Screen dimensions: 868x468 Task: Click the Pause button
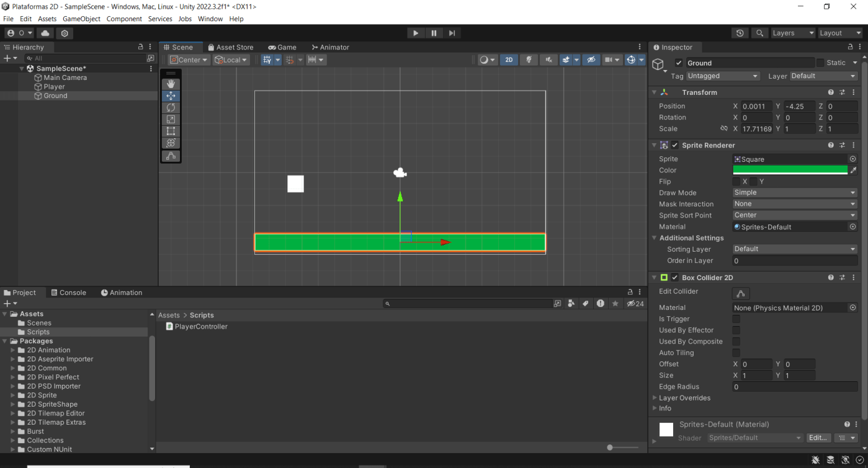(434, 33)
